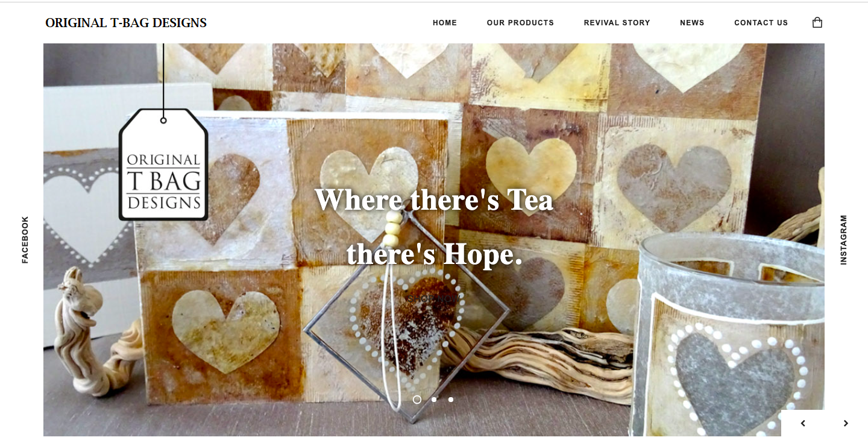Go to previous slide with left chevron
Viewport: 868px width, 446px height.
803,423
